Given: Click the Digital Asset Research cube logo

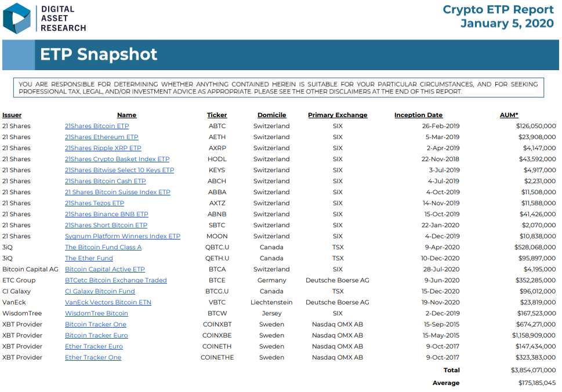Looking at the screenshot, I should point(16,19).
